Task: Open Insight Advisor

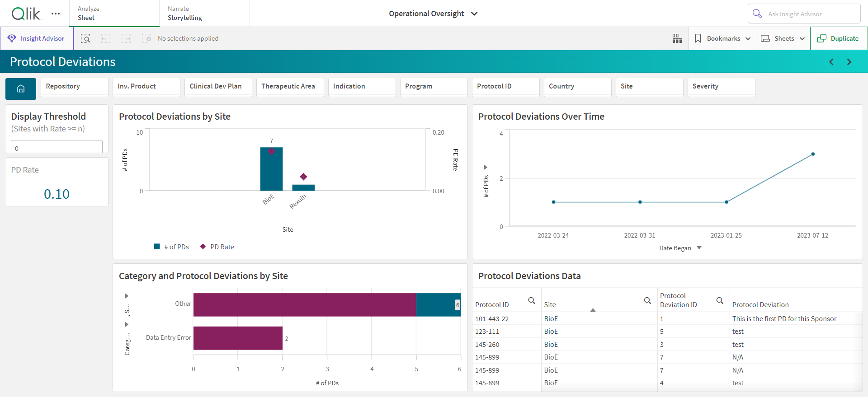Action: point(37,38)
